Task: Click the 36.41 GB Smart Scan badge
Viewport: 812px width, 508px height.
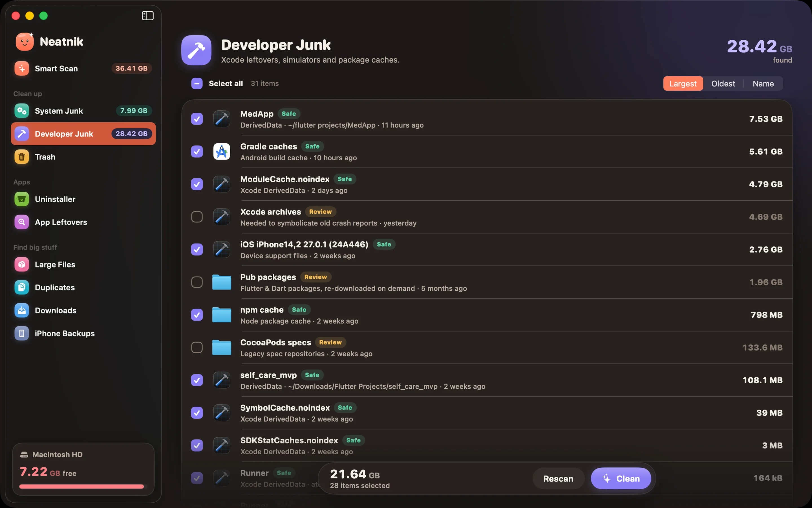Action: click(132, 69)
